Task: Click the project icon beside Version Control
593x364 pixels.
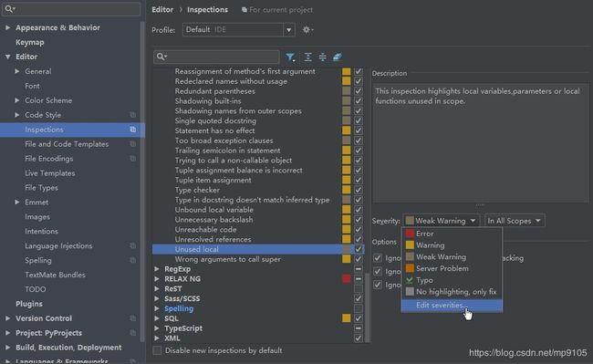Action: tap(133, 318)
